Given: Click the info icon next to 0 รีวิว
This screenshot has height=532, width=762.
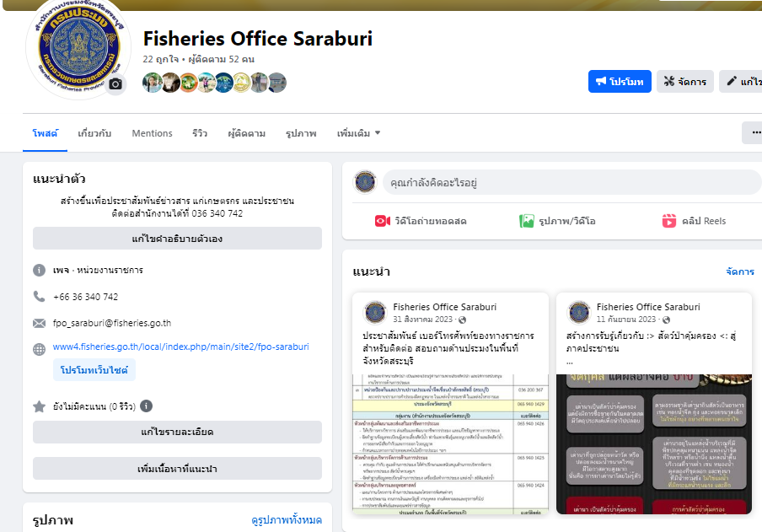Looking at the screenshot, I should [x=147, y=406].
